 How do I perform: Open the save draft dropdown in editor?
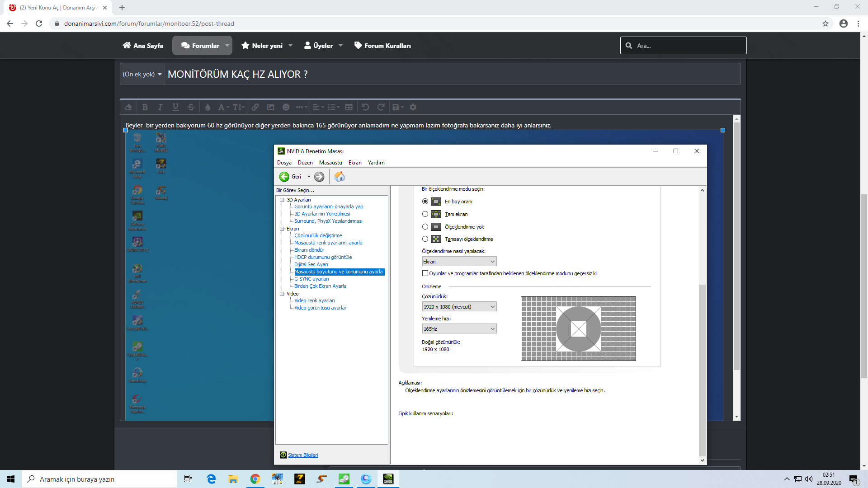click(x=398, y=107)
